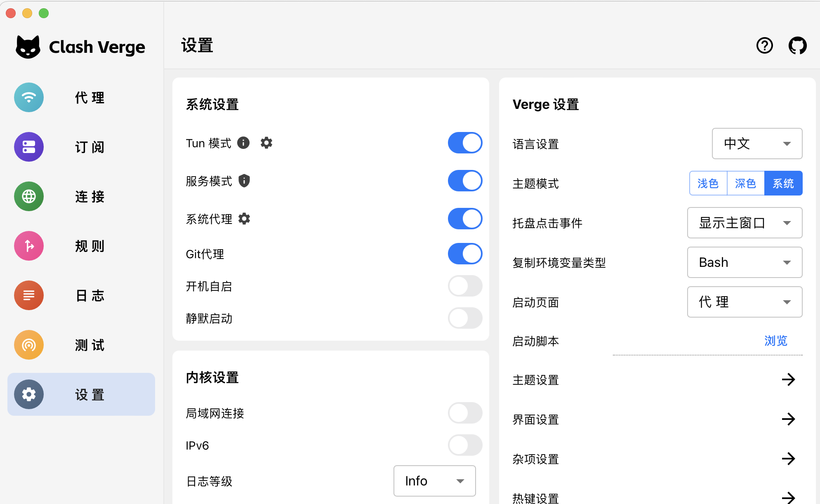Viewport: 820px width, 504px height.
Task: Click the help question mark icon
Action: click(764, 46)
